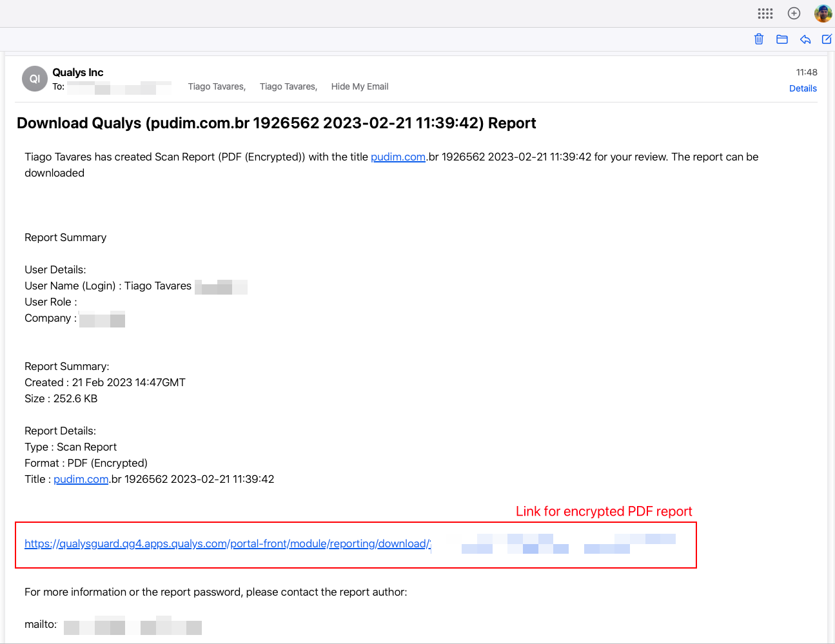This screenshot has width=835, height=644.
Task: Click the 'User Role :' line
Action: [x=51, y=302]
